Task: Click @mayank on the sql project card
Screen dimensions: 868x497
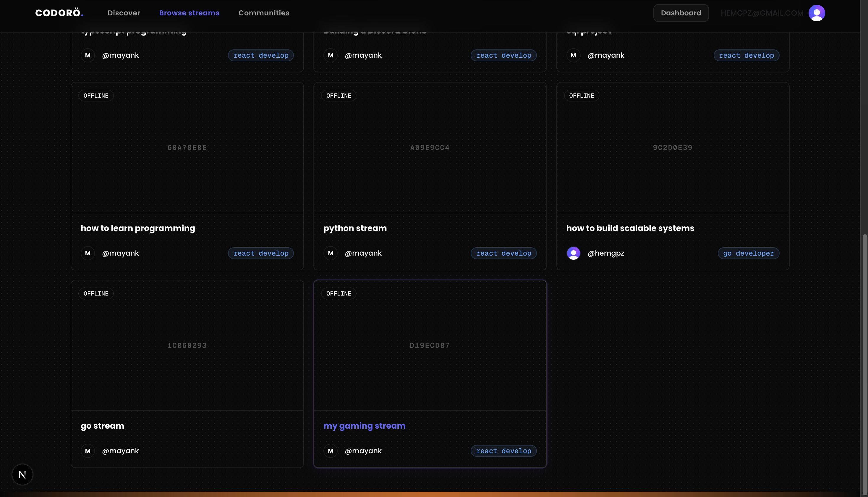Action: [x=606, y=55]
